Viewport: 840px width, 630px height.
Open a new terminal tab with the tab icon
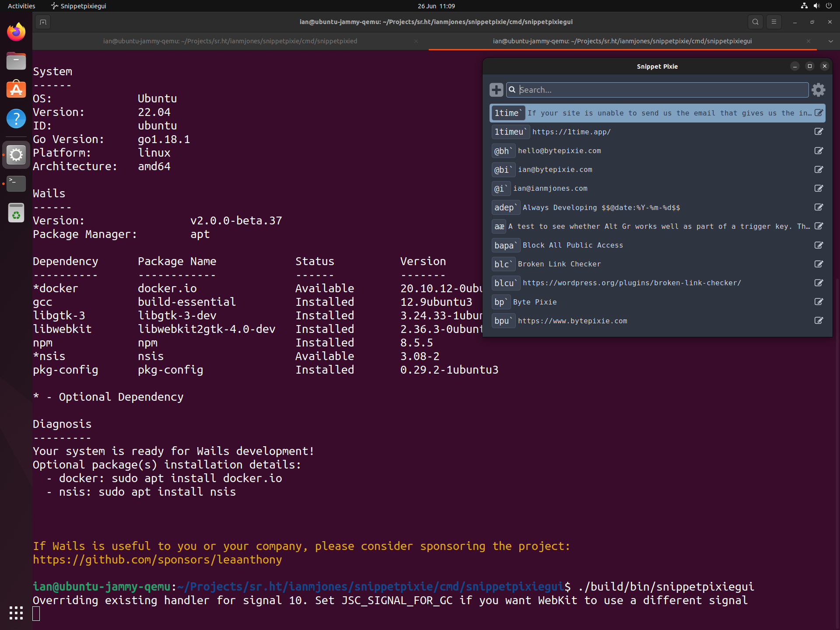(42, 21)
